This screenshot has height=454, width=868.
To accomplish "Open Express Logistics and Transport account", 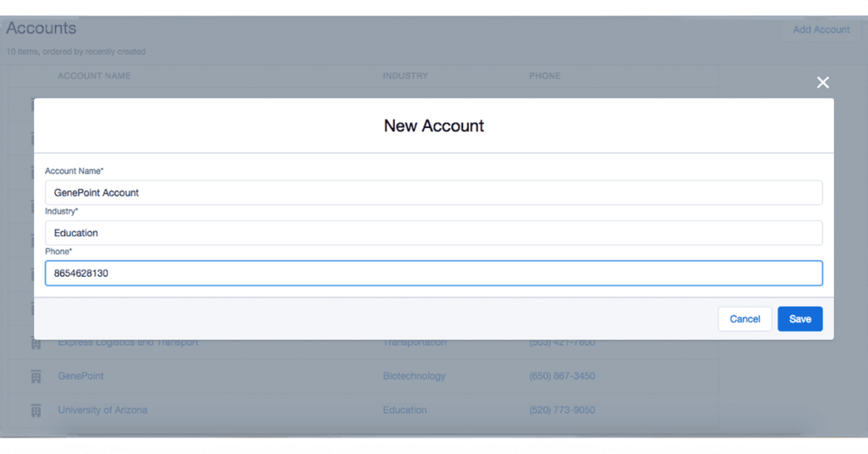I will click(x=128, y=343).
